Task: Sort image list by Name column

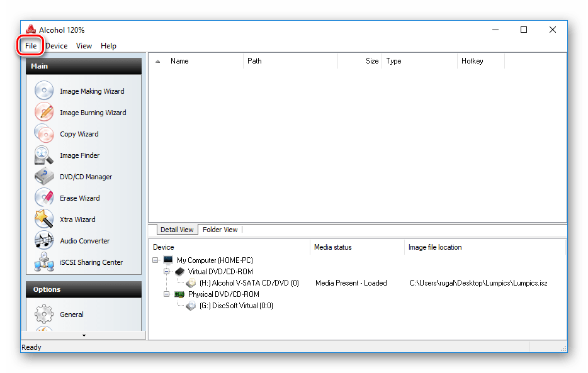Action: (205, 61)
